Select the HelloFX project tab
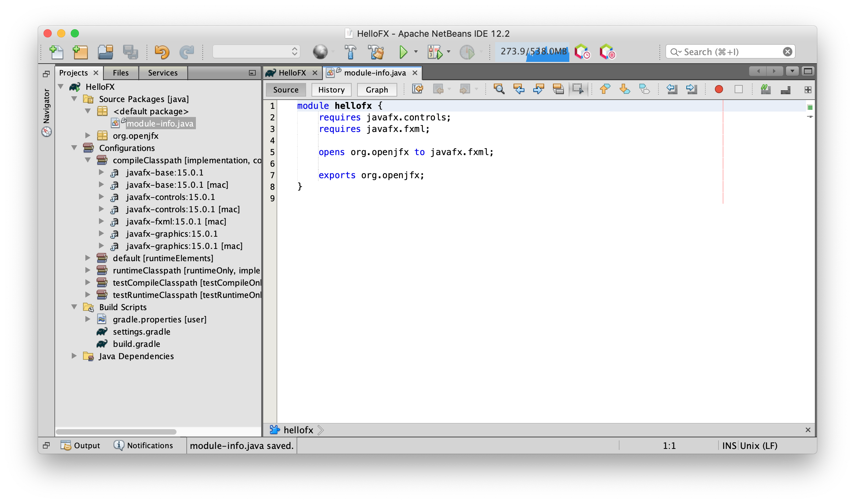 (x=290, y=72)
